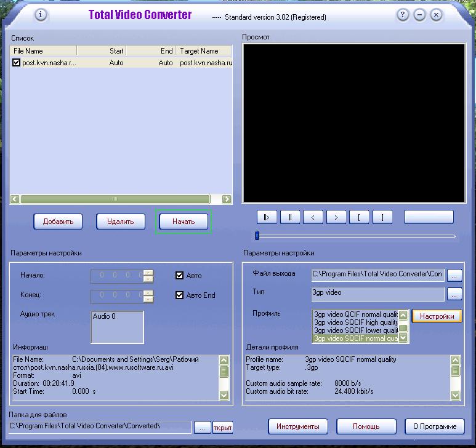This screenshot has width=476, height=448.
Task: Click the file list horizontal scrollbar thumb
Action: coord(115,199)
